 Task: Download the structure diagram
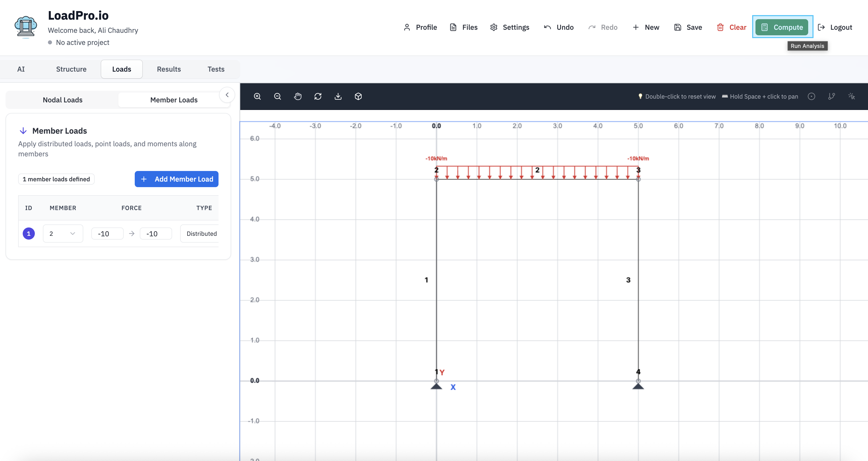338,96
